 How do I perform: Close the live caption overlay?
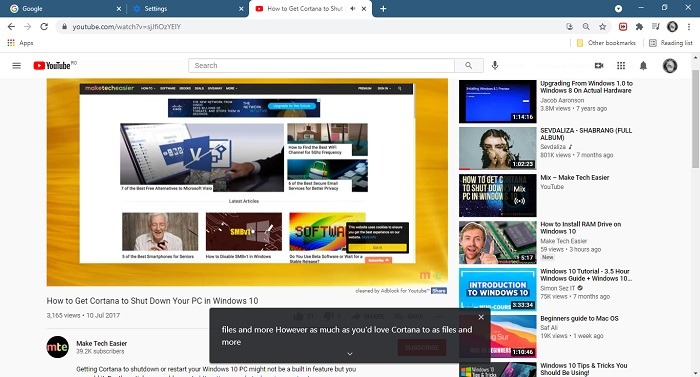coord(481,317)
